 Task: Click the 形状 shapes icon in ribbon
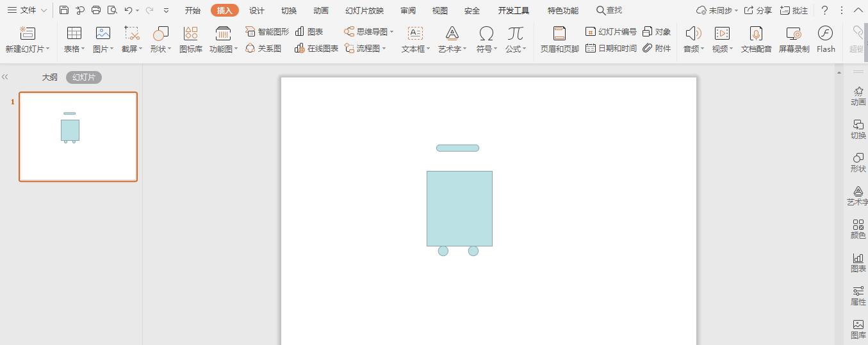coord(161,33)
